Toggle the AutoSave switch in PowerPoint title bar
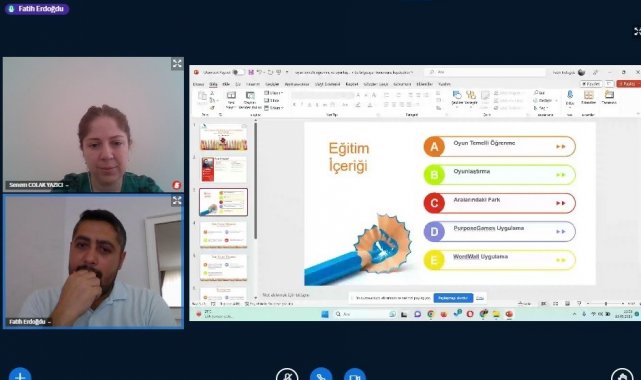This screenshot has width=641, height=380. (238, 72)
